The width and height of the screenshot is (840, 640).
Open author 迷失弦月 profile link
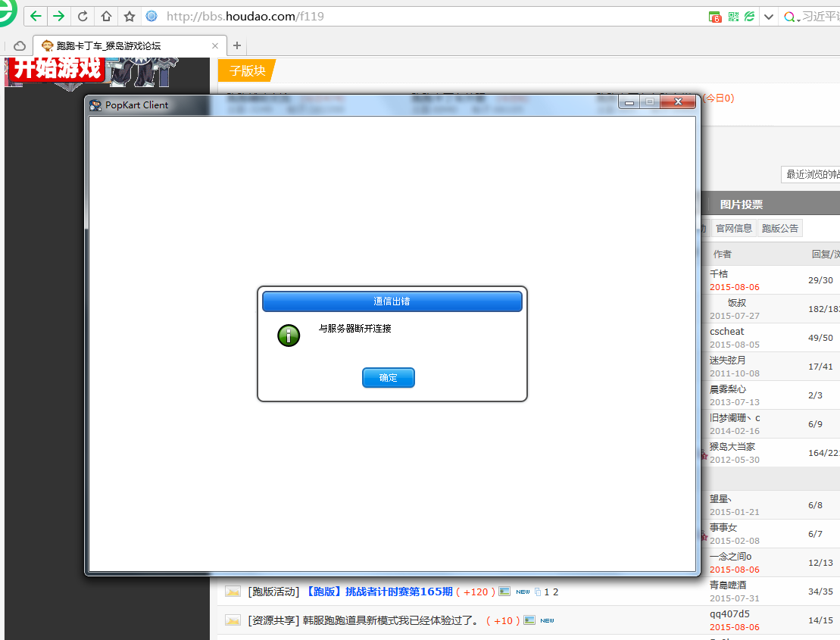pyautogui.click(x=727, y=360)
